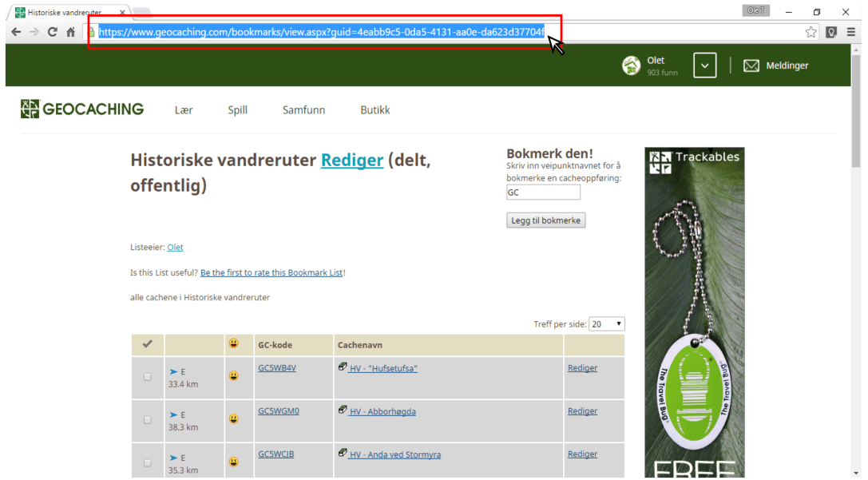This screenshot has height=480, width=868.
Task: Click Rediger in the Anda ved Stormyra row
Action: [x=582, y=454]
